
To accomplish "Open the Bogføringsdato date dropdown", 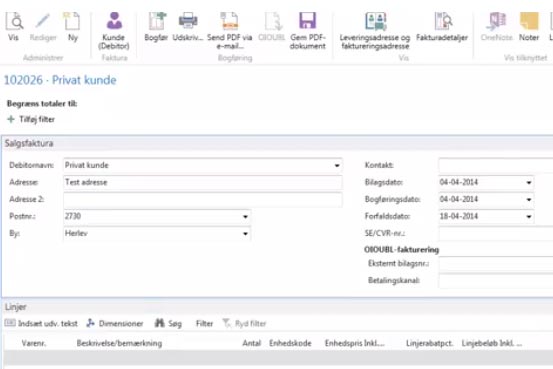I will [529, 200].
